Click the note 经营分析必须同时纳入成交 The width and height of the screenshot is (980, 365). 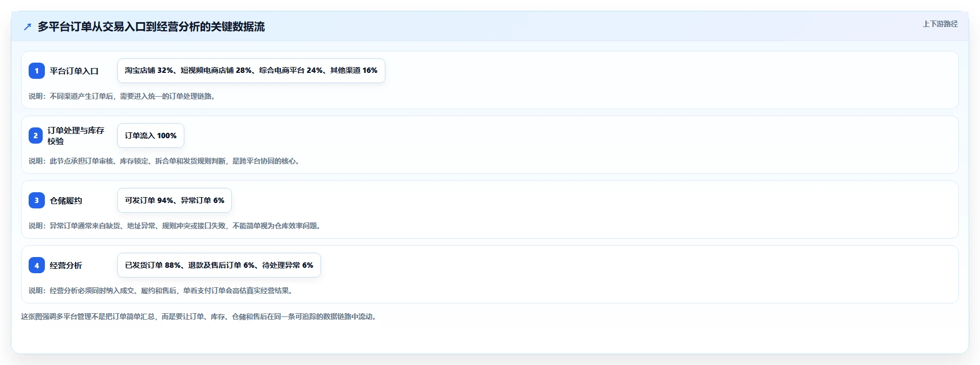pos(162,290)
